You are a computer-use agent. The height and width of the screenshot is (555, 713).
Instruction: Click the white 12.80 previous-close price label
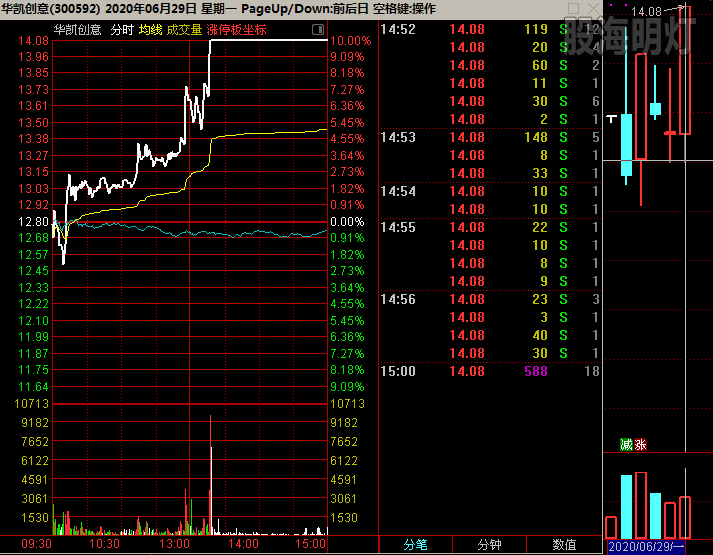click(x=33, y=222)
